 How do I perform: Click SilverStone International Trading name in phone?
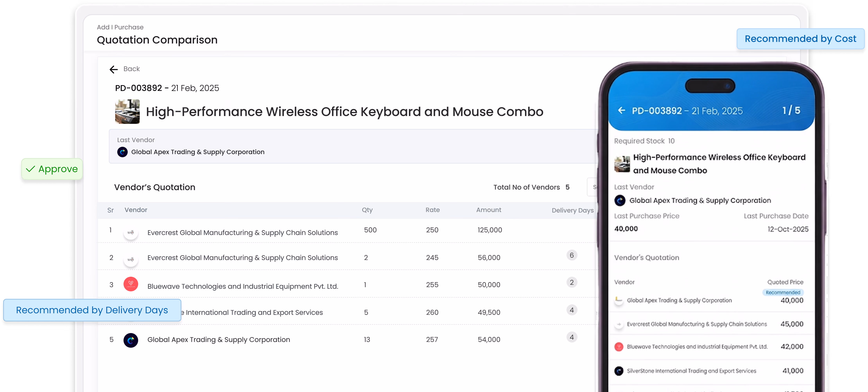(x=691, y=371)
